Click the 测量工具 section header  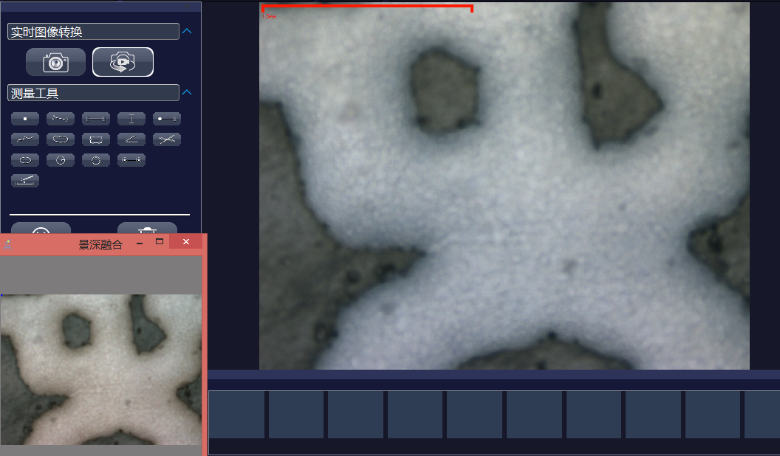pyautogui.click(x=92, y=93)
